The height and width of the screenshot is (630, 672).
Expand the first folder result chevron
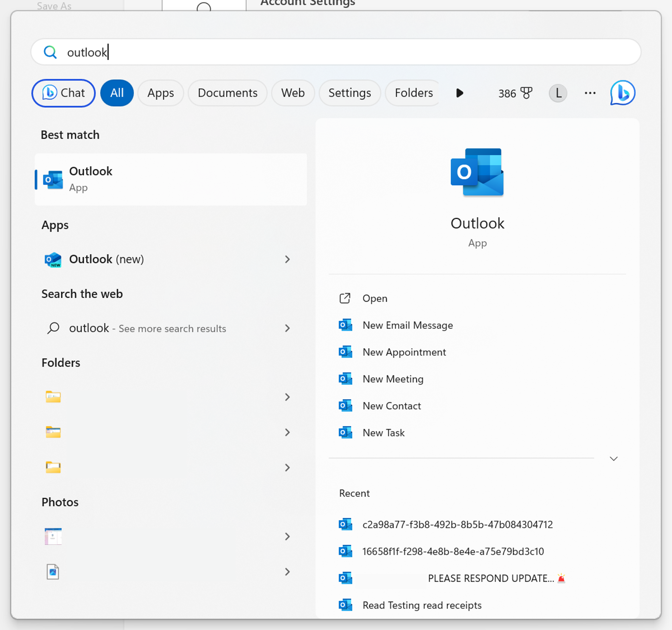pos(287,397)
